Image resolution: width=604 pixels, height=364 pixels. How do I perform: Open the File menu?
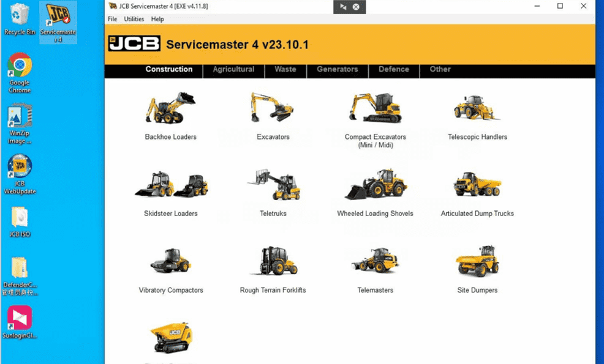[113, 19]
